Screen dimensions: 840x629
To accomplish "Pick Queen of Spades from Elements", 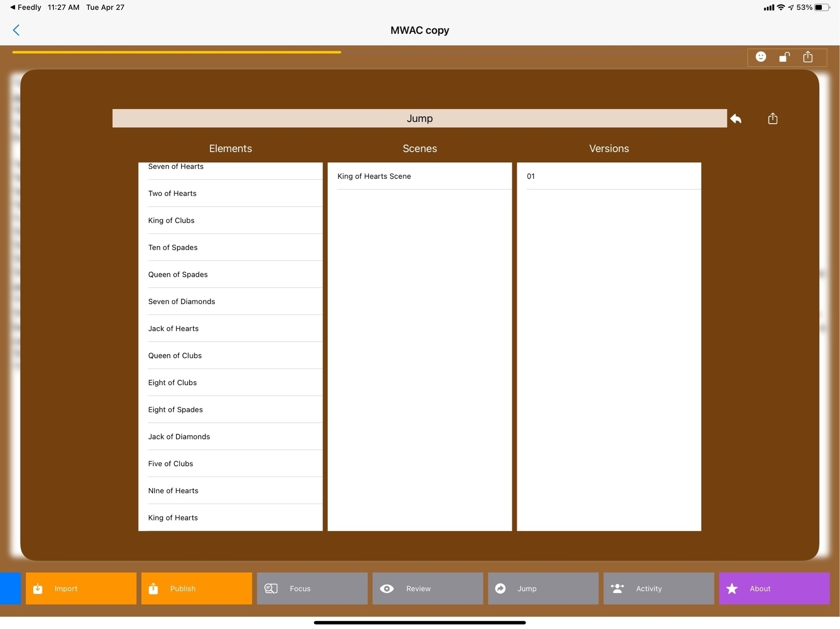I will 178,274.
